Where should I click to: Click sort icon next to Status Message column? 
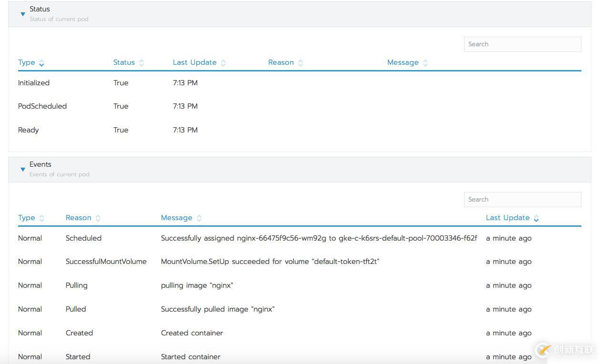426,63
